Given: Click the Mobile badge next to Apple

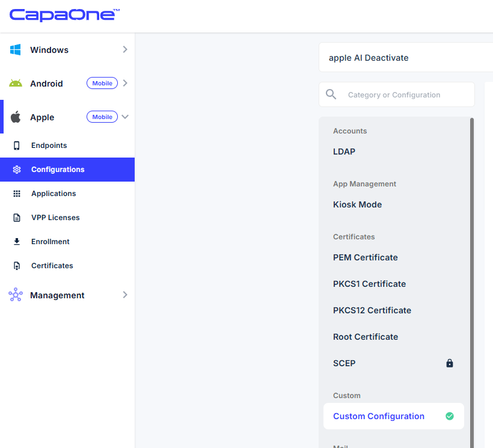Looking at the screenshot, I should 102,117.
